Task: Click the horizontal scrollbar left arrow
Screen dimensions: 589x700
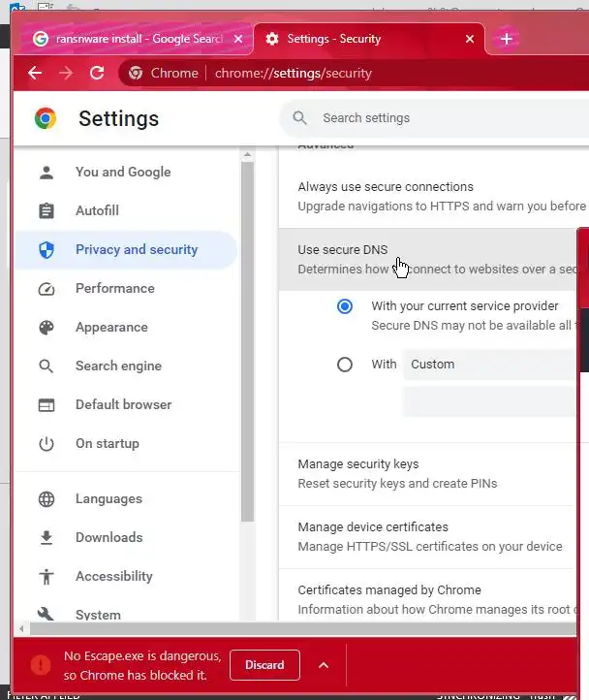Action: tap(21, 629)
